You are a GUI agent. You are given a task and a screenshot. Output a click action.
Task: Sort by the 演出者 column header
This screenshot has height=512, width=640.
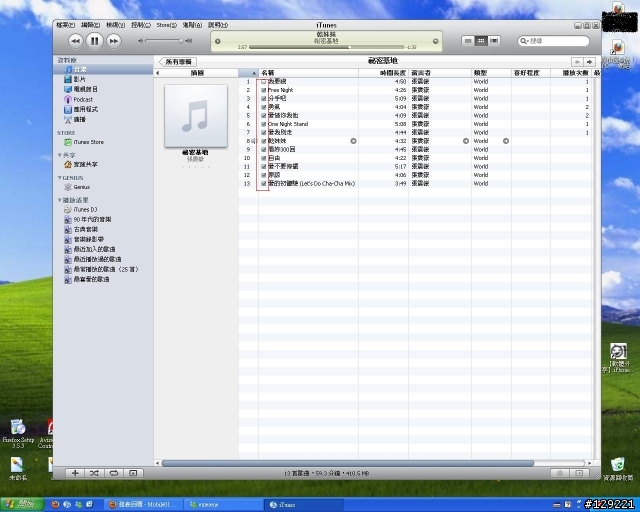(x=440, y=73)
